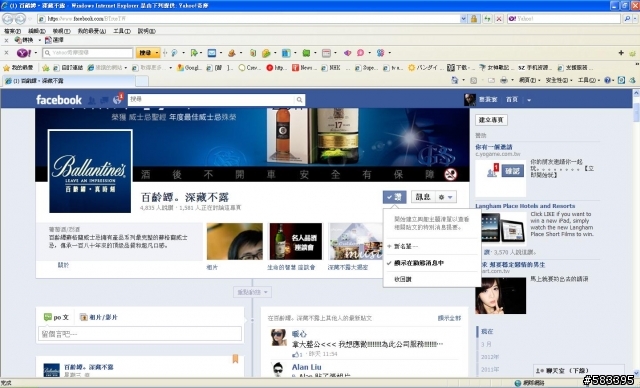The height and width of the screenshot is (388, 640).
Task: Open 安全性 command bar dropdown
Action: point(559,80)
